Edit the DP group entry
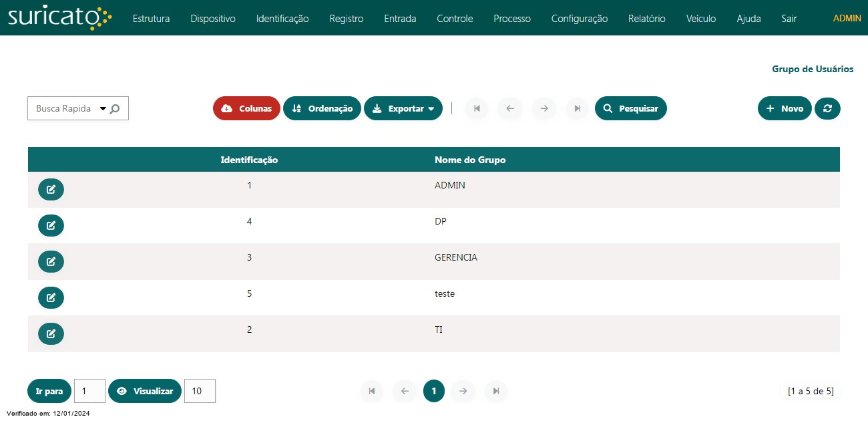This screenshot has width=868, height=423. [51, 226]
